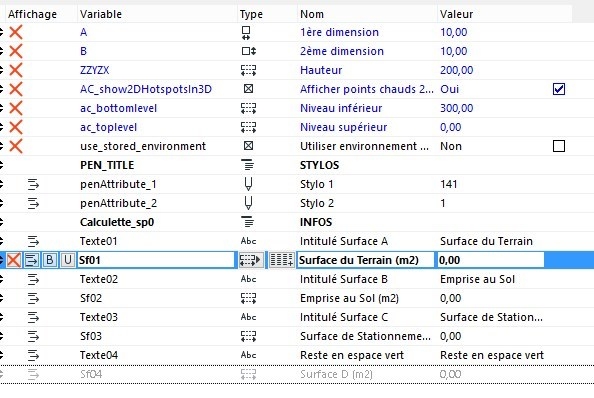Click the Abc text type icon of Texte01

pos(249,241)
